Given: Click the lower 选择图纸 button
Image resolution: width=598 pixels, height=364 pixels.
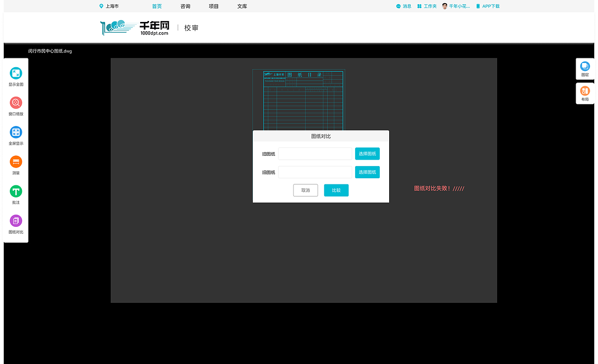Looking at the screenshot, I should [367, 172].
